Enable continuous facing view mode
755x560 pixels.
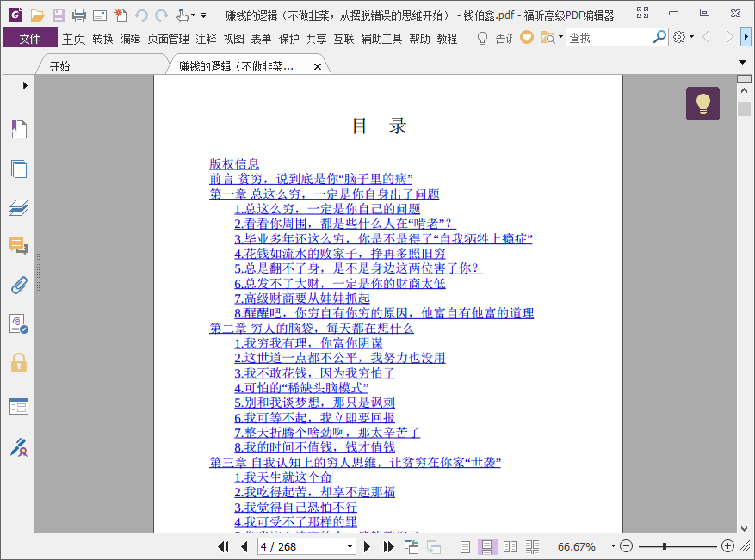pos(533,546)
